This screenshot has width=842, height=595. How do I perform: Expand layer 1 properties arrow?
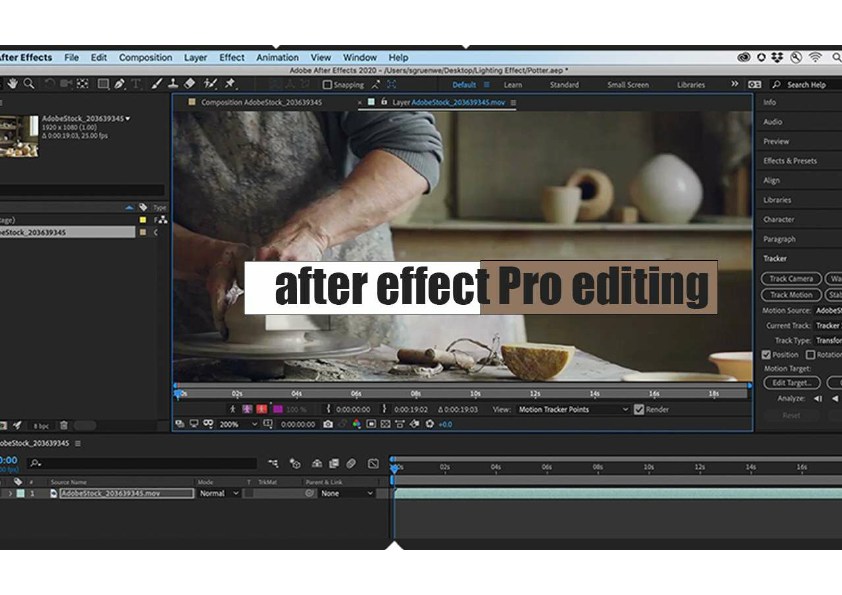point(10,493)
